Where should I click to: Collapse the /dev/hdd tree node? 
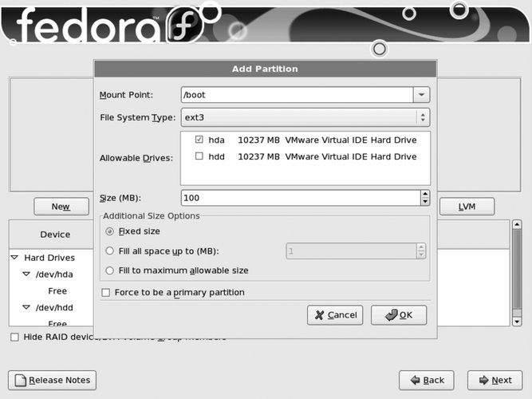26,307
